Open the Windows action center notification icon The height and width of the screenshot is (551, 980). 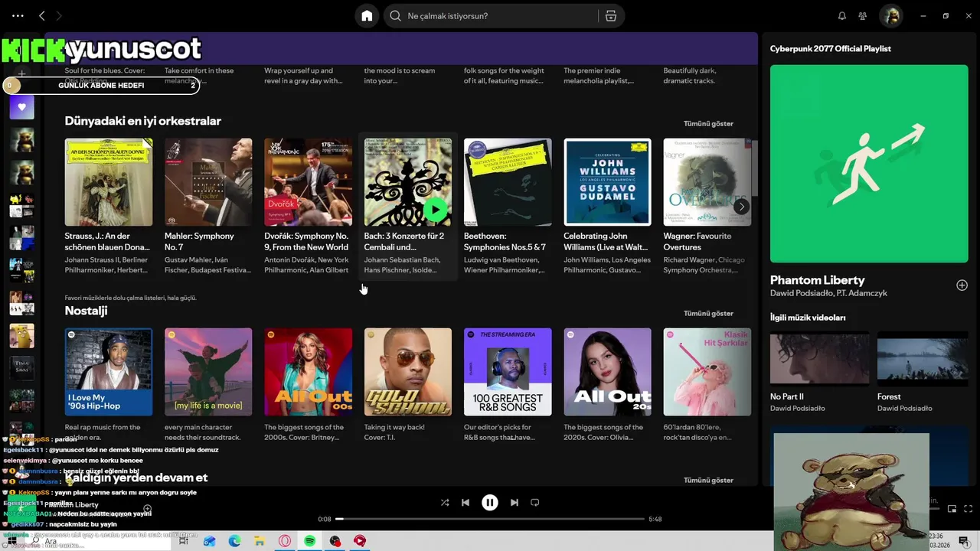tap(964, 541)
